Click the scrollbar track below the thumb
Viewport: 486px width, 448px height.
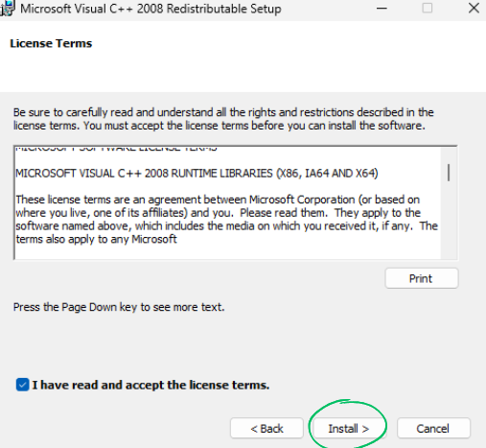pos(449,221)
